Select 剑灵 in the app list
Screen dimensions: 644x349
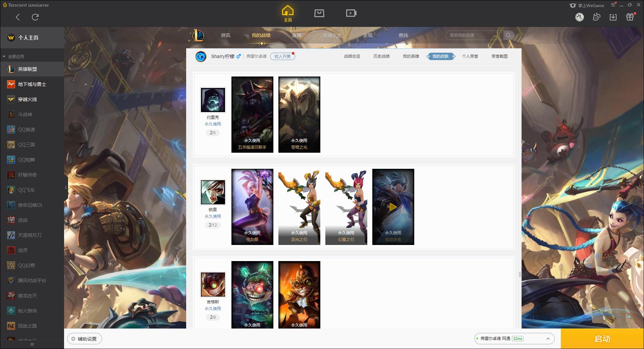[x=32, y=250]
